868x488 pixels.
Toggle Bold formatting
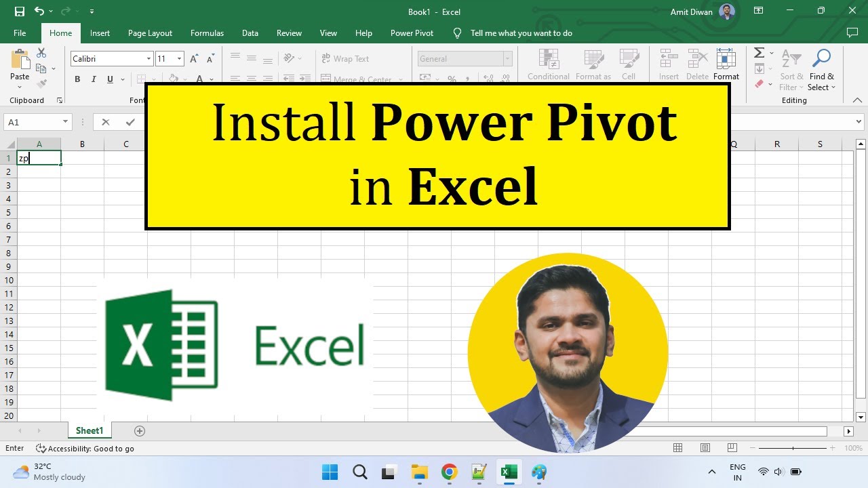[x=77, y=79]
